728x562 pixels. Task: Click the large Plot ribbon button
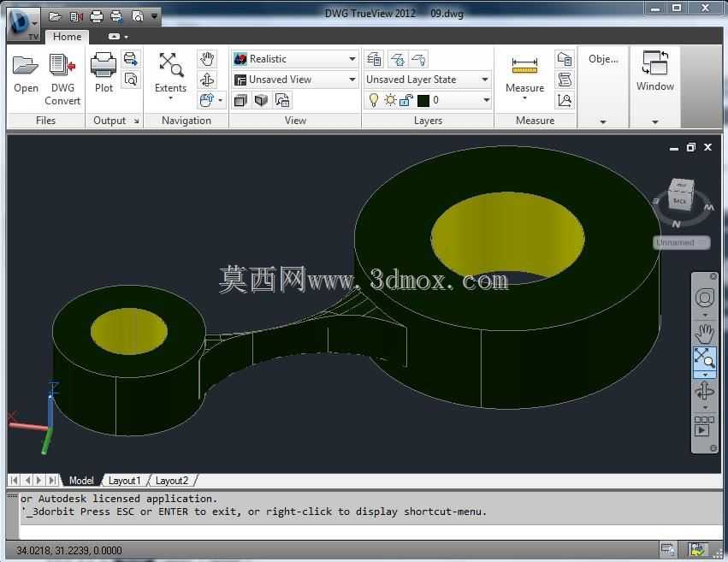[104, 73]
